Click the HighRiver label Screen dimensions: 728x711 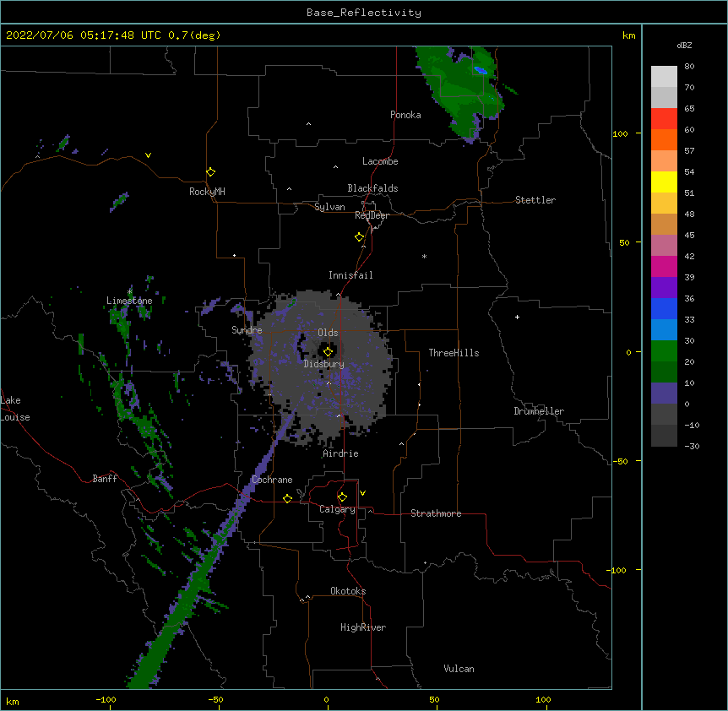[x=363, y=627]
